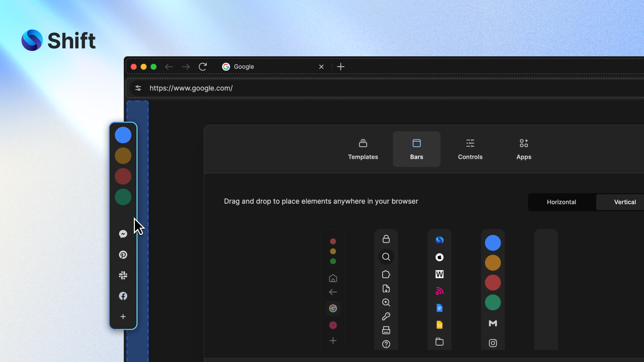The image size is (644, 362).
Task: Click the plus to add a sidebar item
Action: point(123,316)
